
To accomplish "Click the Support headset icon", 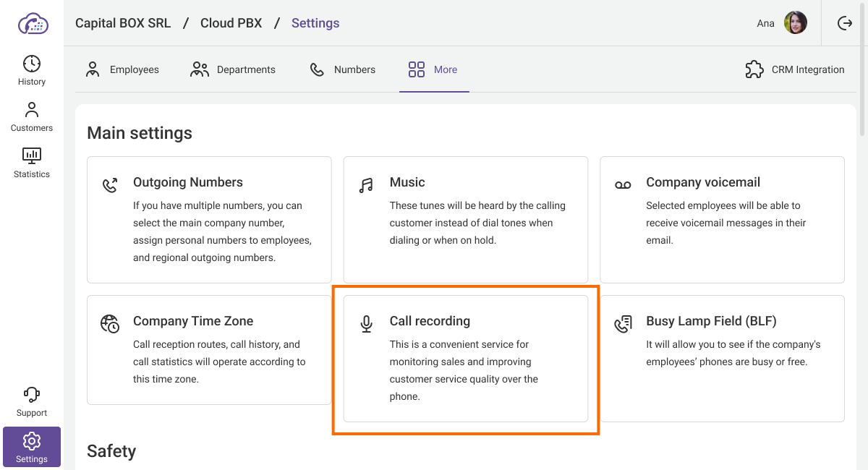I will tap(32, 395).
